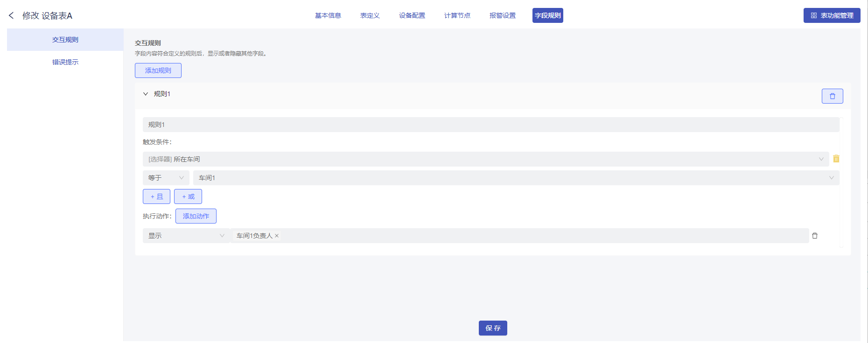
Task: Click the action target field with 车间1负责人
Action: [520, 236]
